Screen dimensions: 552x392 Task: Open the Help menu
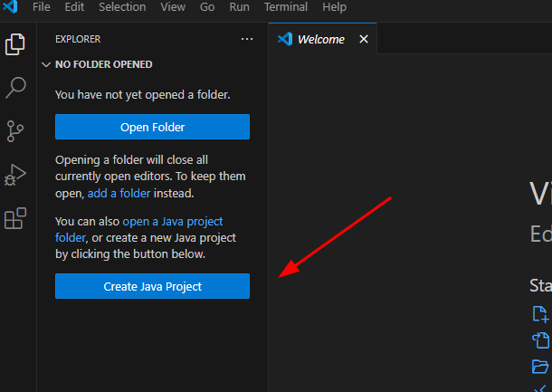(334, 6)
